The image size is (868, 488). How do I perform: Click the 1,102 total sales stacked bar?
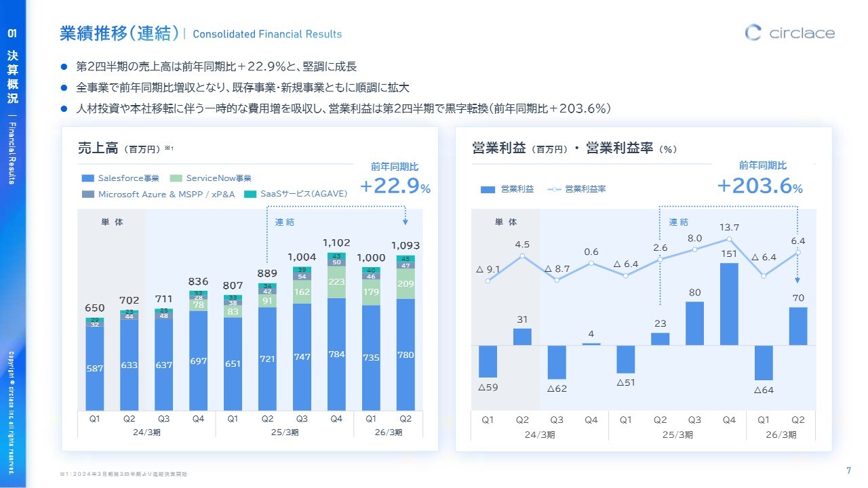tap(336, 332)
